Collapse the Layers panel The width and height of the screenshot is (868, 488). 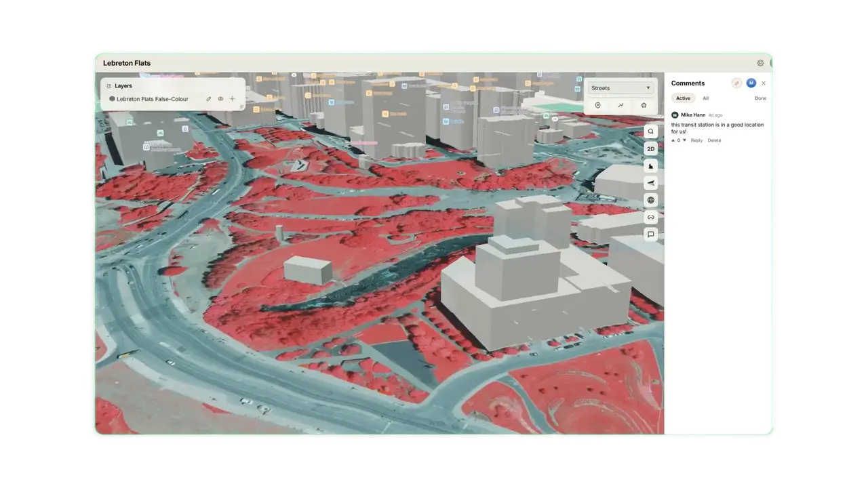point(109,86)
